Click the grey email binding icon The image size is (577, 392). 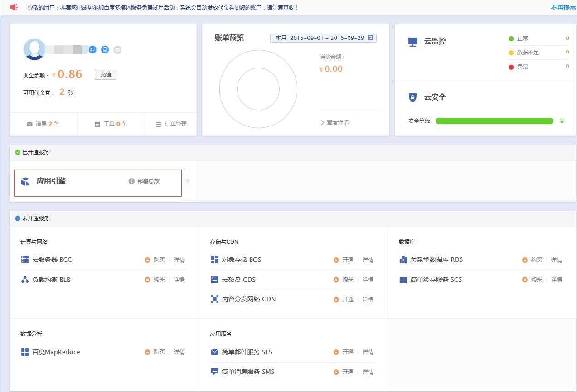117,50
